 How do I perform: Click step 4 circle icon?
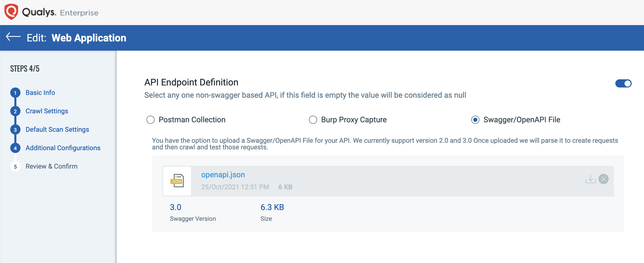15,148
